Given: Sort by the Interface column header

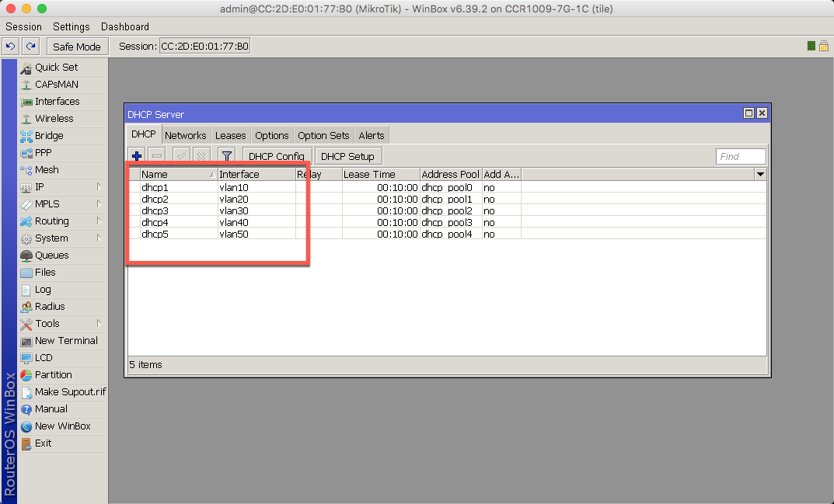Looking at the screenshot, I should [x=257, y=174].
